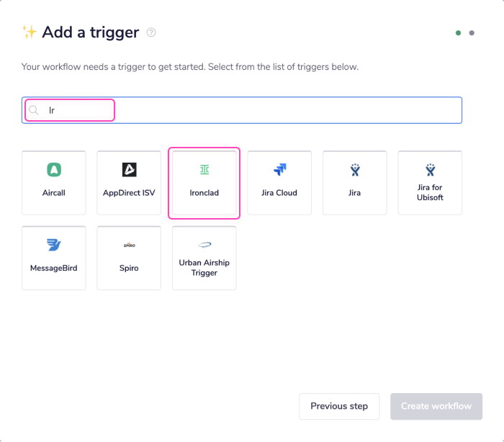504x442 pixels.
Task: Click the AppDirect ISV logo icon
Action: point(129,170)
